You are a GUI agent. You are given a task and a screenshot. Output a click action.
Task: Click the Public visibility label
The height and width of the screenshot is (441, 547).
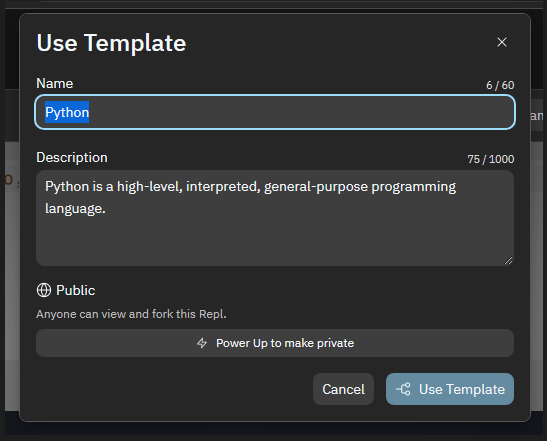(x=76, y=290)
